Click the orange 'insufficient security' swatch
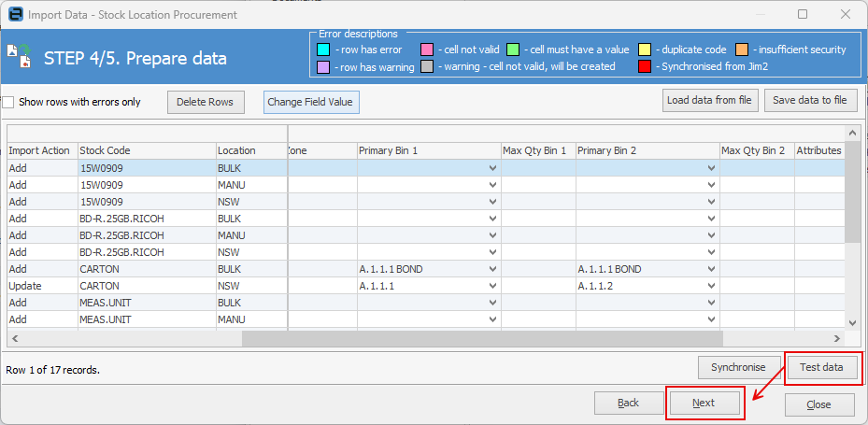868x425 pixels. (x=743, y=50)
